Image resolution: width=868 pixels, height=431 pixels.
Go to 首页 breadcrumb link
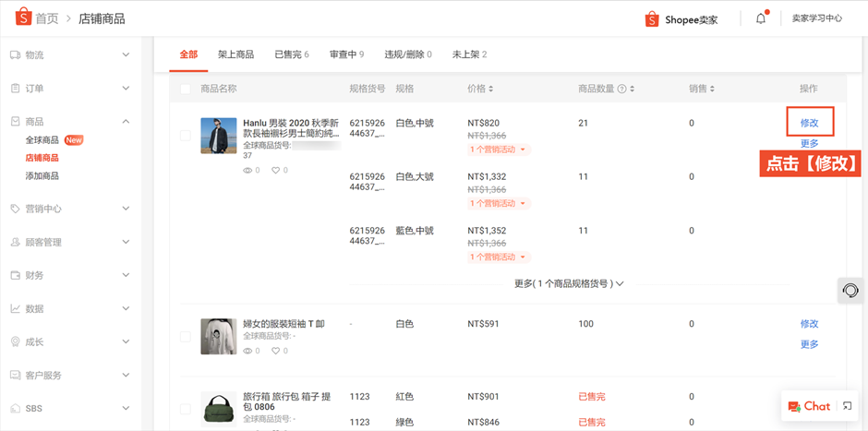[47, 18]
